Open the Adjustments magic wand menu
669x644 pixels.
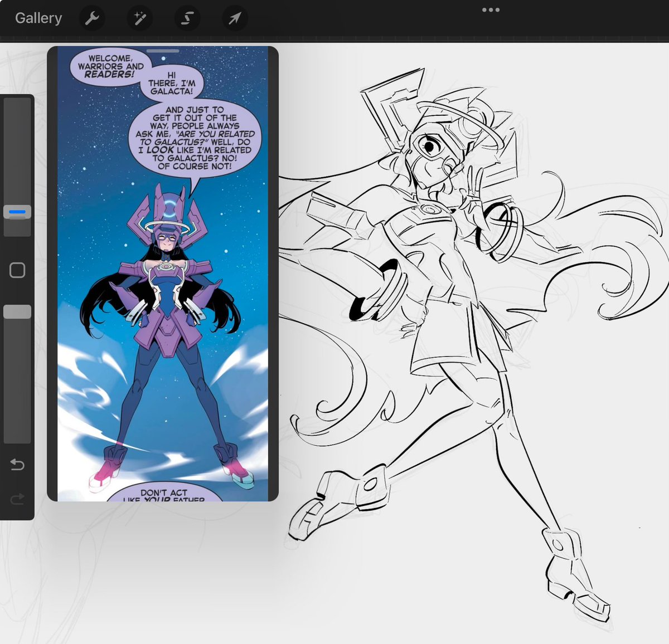[x=139, y=18]
